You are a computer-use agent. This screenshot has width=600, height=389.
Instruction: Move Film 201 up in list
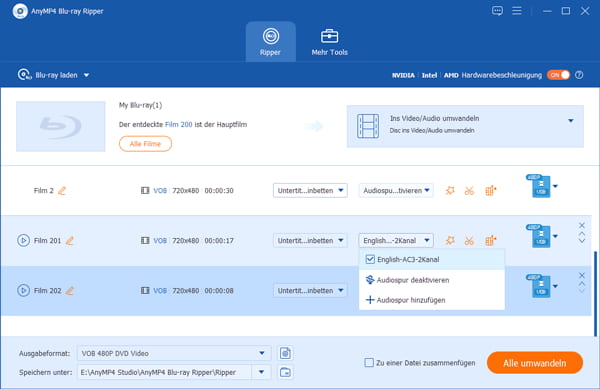coord(582,234)
